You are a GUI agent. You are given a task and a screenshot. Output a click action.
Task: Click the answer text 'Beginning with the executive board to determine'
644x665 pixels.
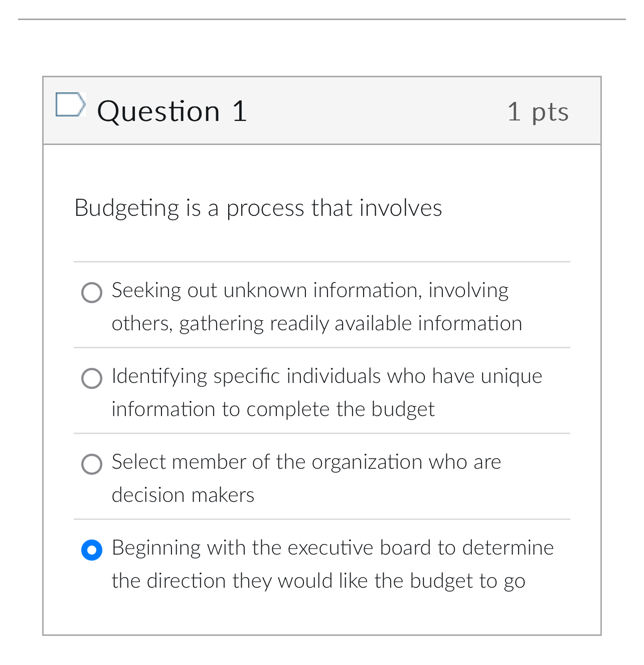(332, 549)
